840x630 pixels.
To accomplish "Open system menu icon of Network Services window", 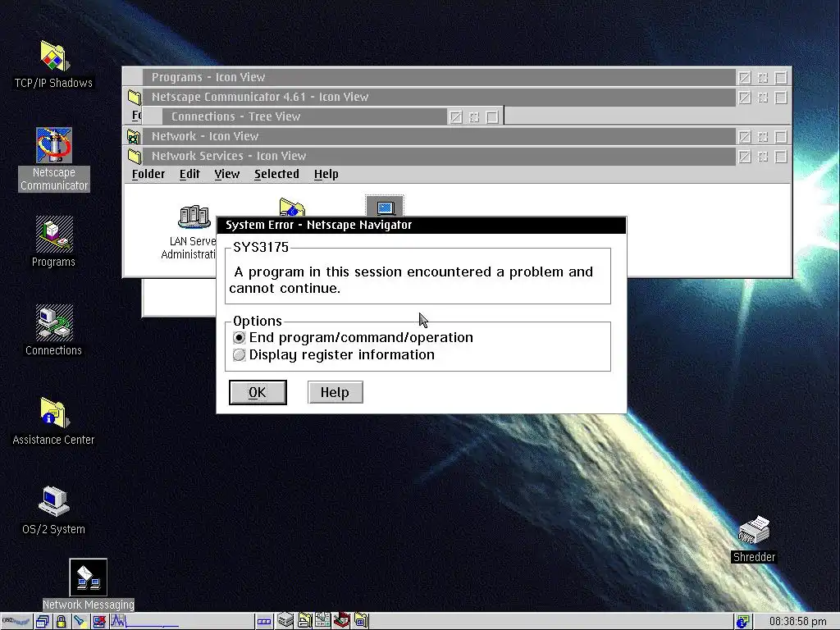I will (134, 157).
